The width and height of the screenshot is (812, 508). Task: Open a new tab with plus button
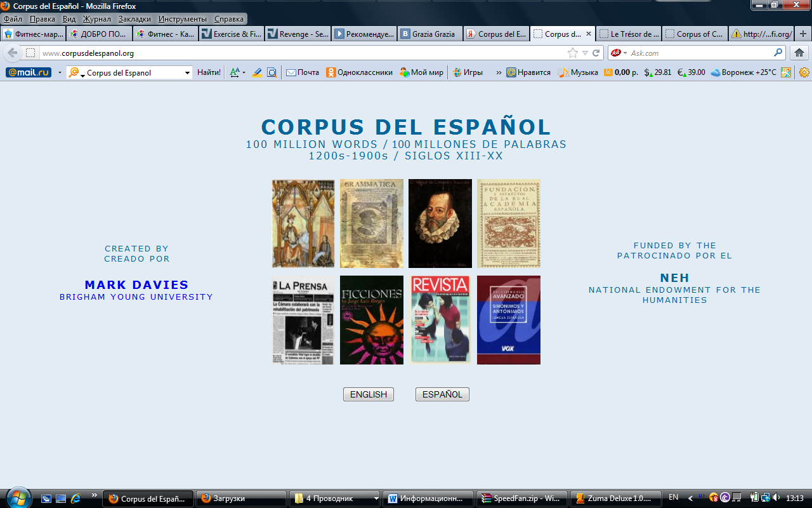[803, 34]
